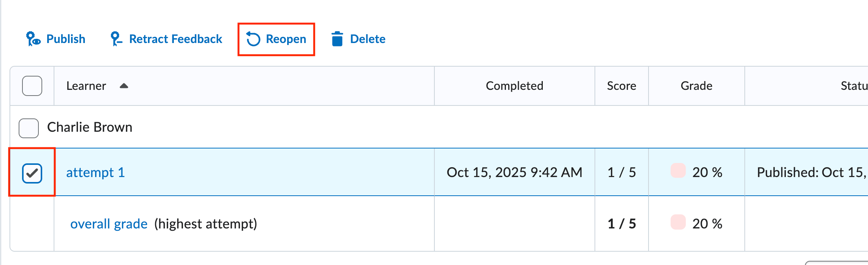Check the select-all checkbox in the header row
The width and height of the screenshot is (868, 265).
(x=32, y=86)
